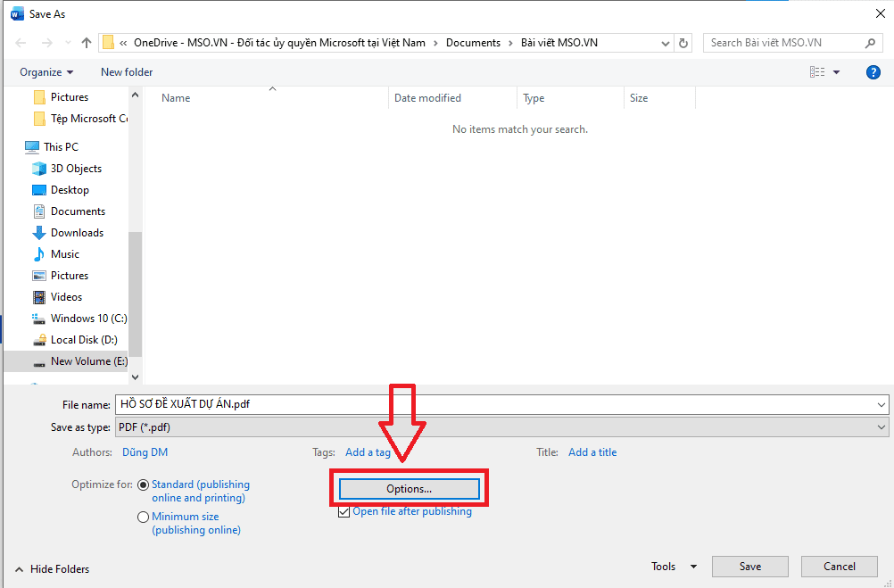This screenshot has height=588, width=894.
Task: Click the New folder toolbar item
Action: (127, 72)
